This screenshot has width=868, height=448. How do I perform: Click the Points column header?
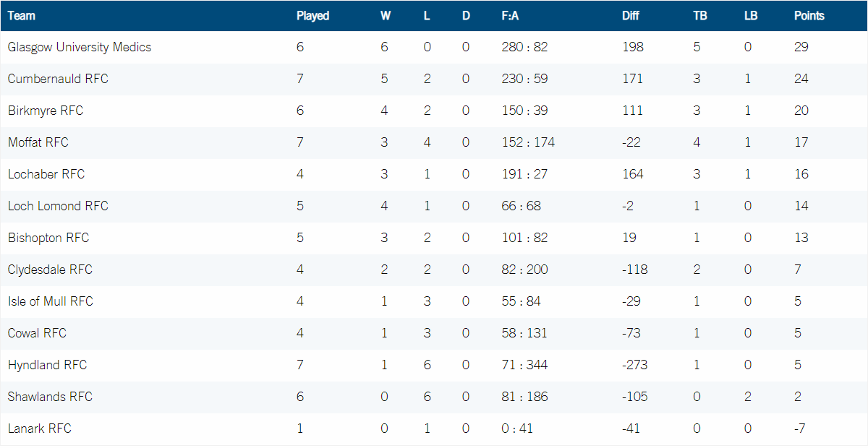[x=809, y=15]
